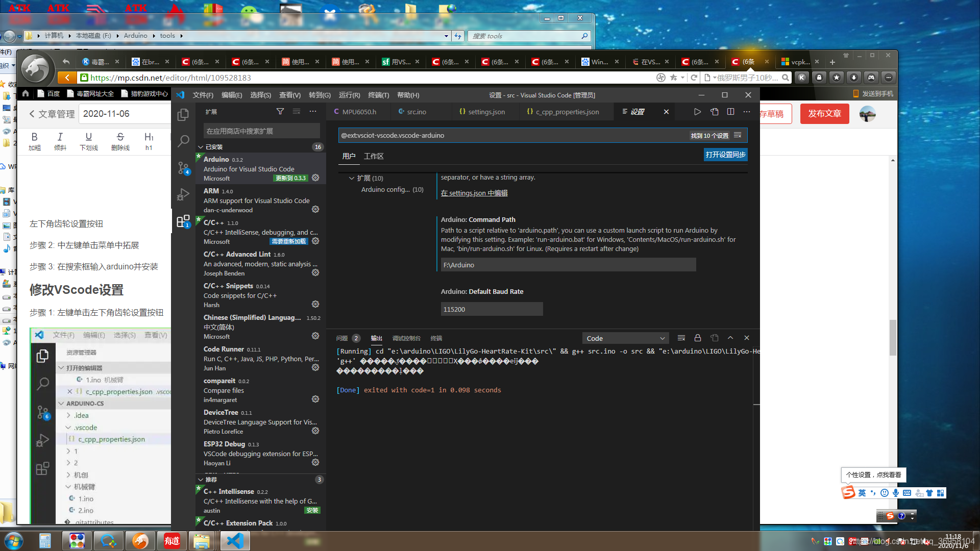Toggle output auto-scroll lock
This screenshot has width=980, height=551.
coord(697,337)
